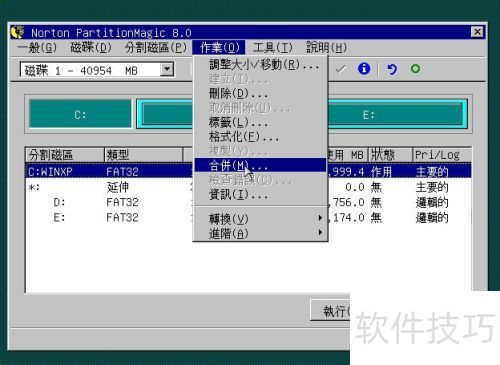Open the disk selection dropdown arrow

point(167,70)
